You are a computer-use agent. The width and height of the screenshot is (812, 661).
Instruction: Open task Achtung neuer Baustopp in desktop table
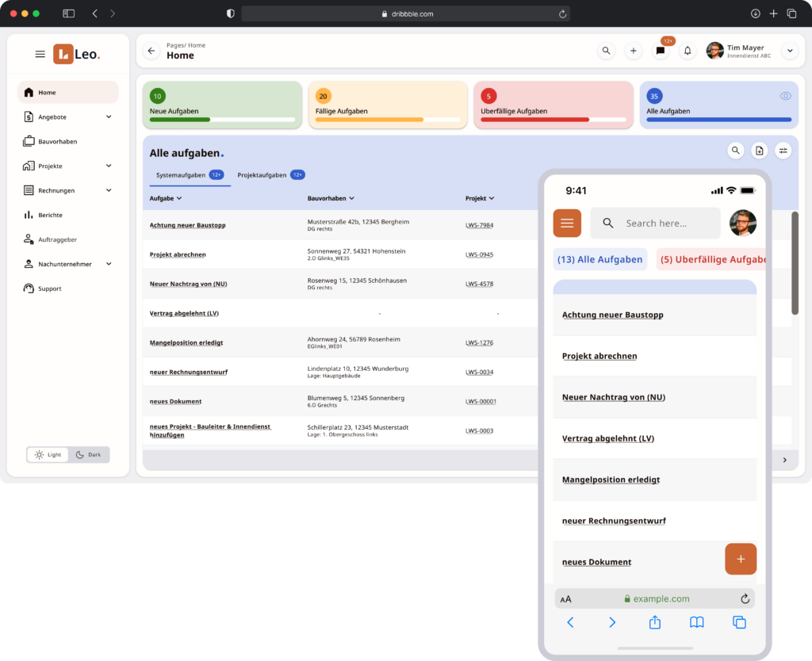pyautogui.click(x=187, y=225)
